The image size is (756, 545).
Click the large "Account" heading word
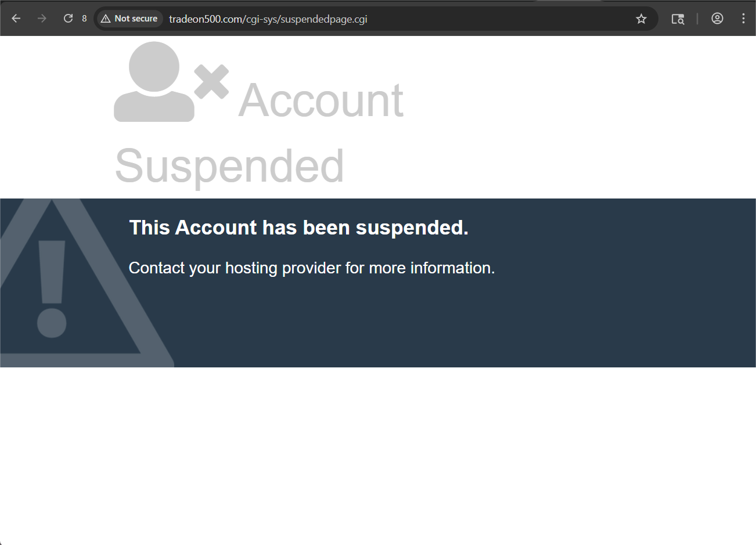321,100
